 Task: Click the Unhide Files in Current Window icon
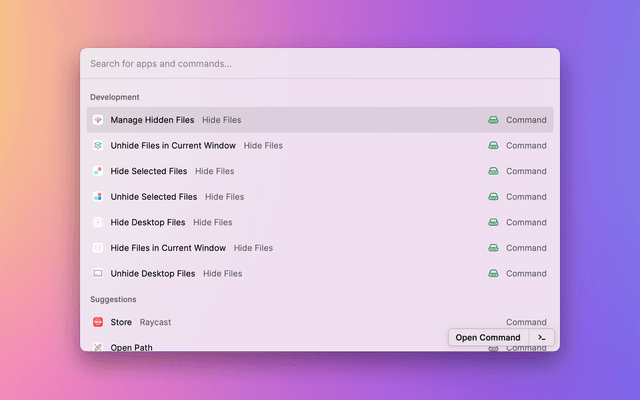98,145
